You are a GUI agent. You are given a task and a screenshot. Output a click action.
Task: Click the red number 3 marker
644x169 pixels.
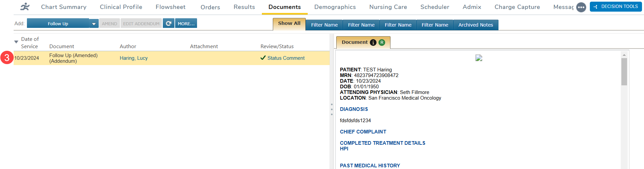[7, 57]
